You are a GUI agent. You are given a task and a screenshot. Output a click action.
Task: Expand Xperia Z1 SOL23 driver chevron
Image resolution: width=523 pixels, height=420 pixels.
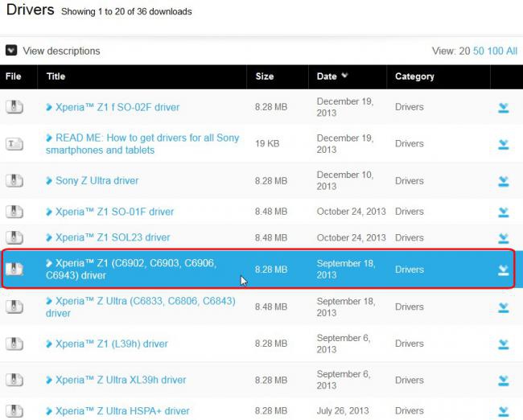coord(49,237)
